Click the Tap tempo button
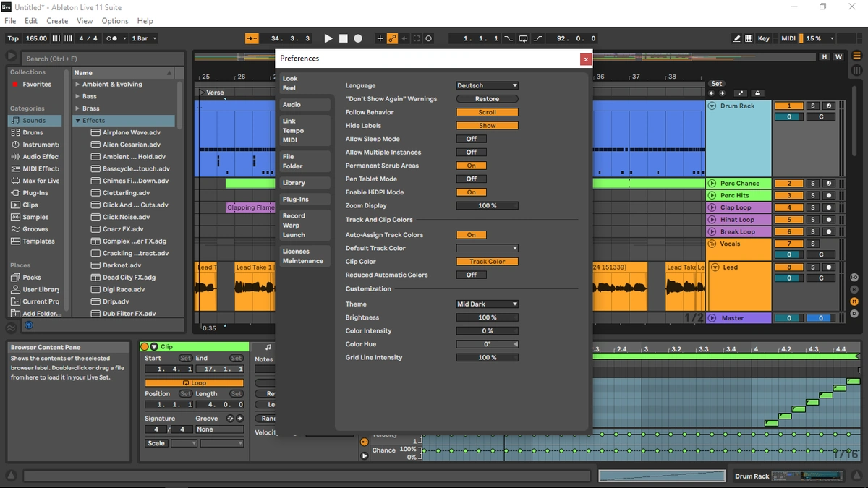This screenshot has height=488, width=868. 13,38
